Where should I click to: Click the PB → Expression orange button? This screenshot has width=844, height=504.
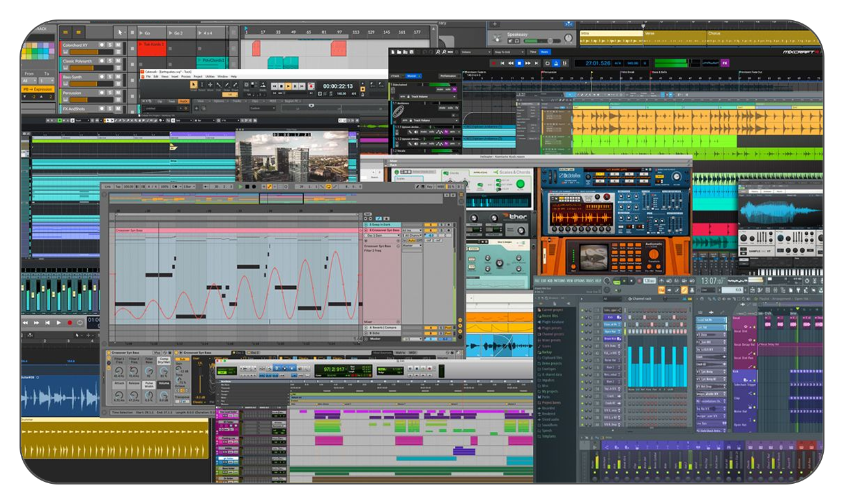click(39, 88)
